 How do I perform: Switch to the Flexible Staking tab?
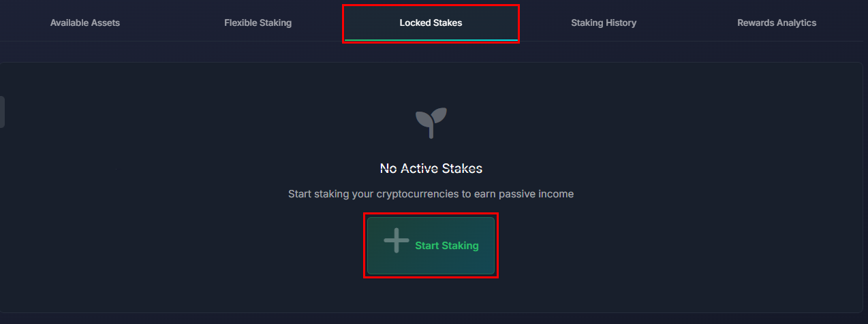point(258,23)
